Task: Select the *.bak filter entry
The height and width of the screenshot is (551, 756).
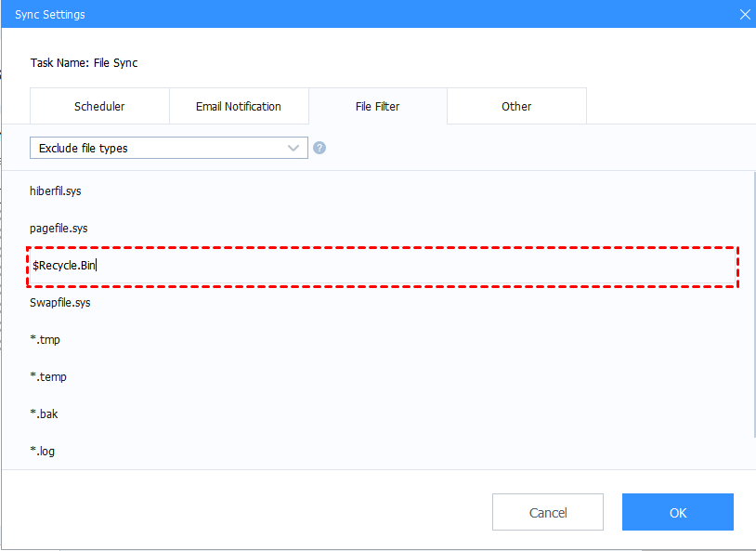Action: (44, 414)
